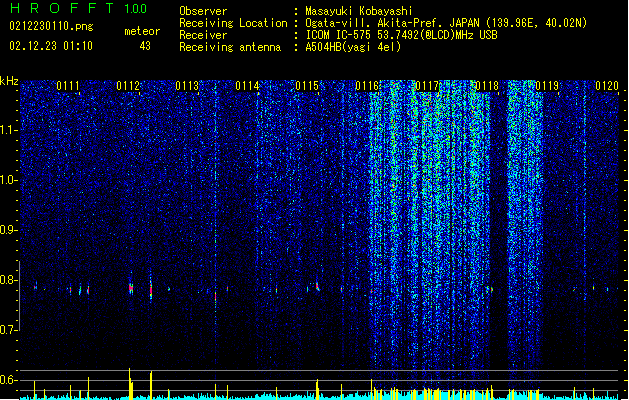629x400 pixels.
Task: Click the 0.9 kHz axis value
Action: tap(9, 230)
